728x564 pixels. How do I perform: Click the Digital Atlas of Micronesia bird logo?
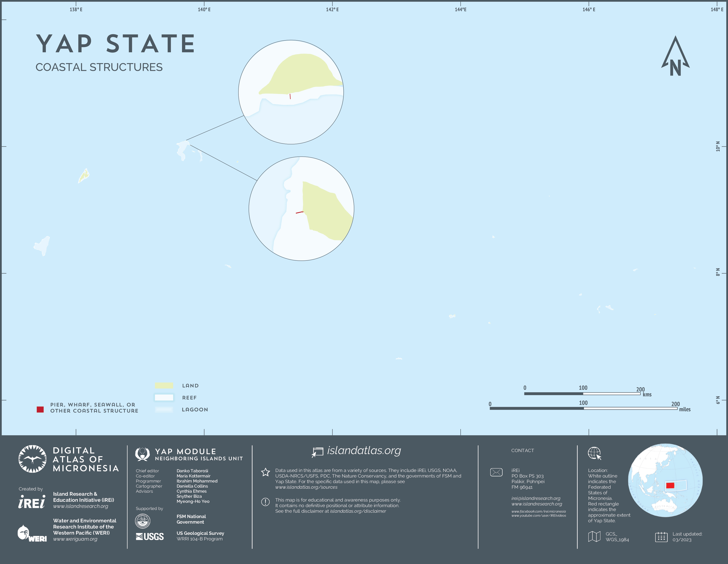tap(32, 459)
